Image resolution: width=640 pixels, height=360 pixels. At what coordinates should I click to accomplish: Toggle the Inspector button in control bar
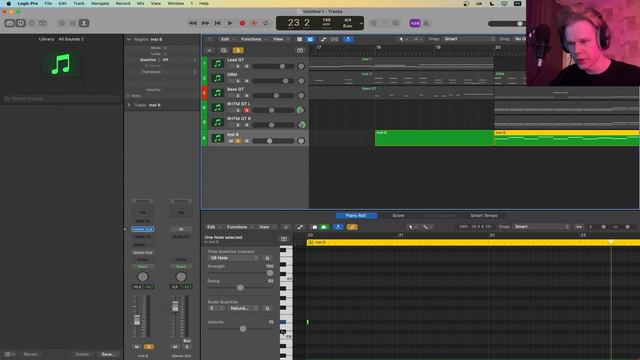click(x=20, y=23)
